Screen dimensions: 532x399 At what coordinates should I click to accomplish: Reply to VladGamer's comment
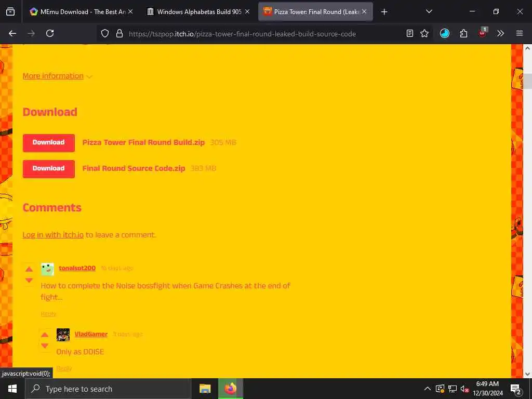pos(64,368)
